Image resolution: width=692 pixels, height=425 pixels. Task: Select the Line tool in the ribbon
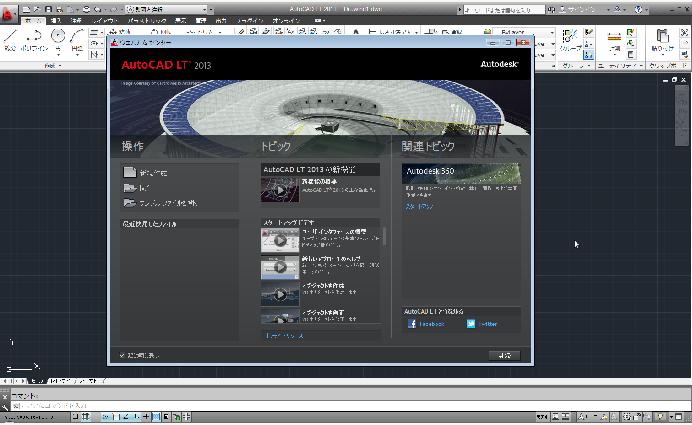coord(10,40)
